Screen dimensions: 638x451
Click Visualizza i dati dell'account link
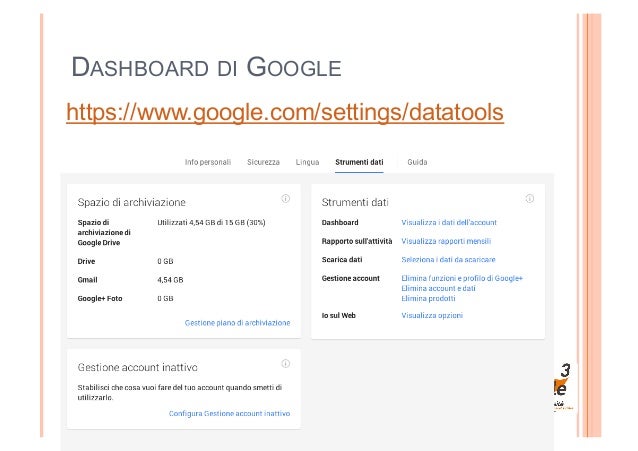(449, 223)
